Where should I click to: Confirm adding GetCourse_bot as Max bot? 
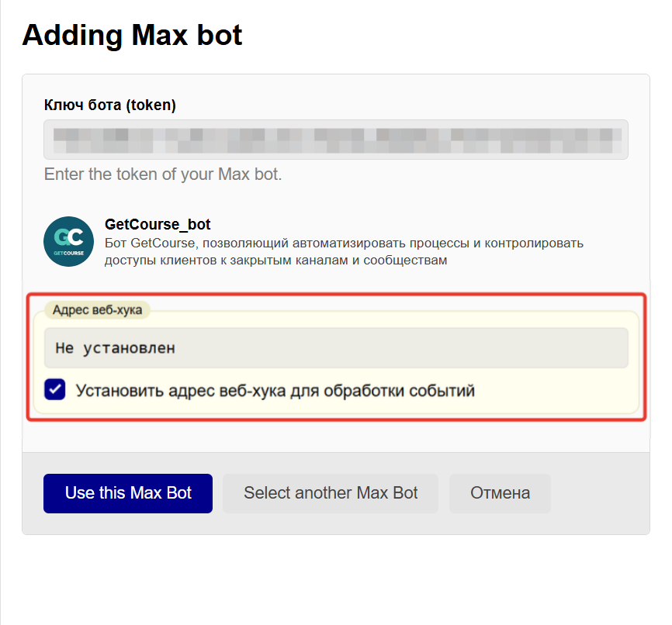pos(128,493)
